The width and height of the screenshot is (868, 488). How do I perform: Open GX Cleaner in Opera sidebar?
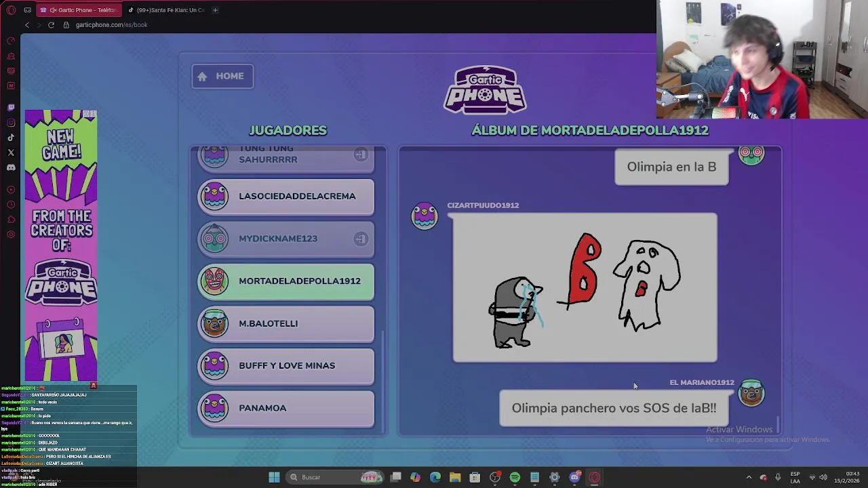pos(11,56)
